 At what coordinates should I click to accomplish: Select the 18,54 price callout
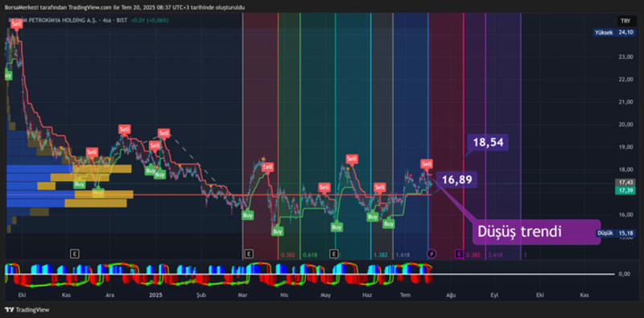click(x=488, y=142)
